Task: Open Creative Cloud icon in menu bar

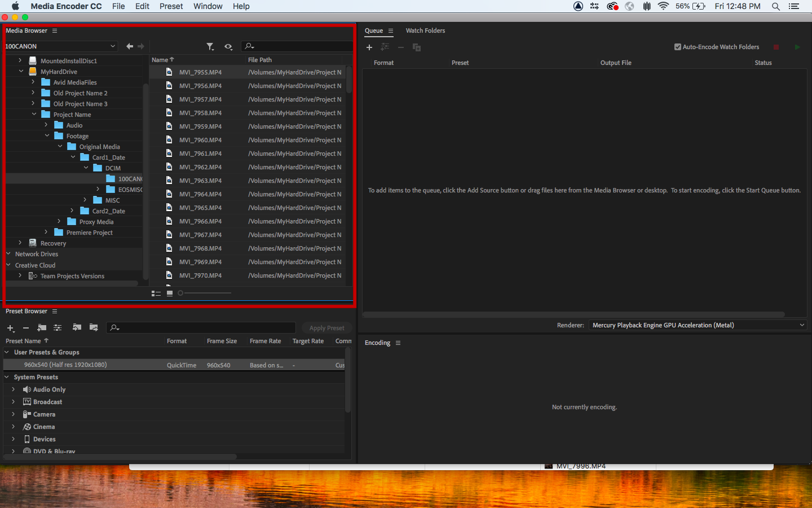Action: (x=612, y=6)
